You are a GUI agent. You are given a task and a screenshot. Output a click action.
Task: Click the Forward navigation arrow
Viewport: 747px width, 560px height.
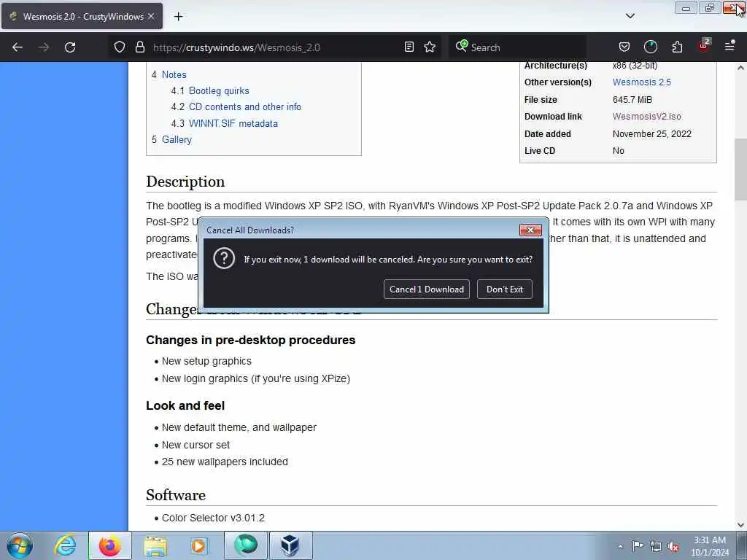coord(44,47)
